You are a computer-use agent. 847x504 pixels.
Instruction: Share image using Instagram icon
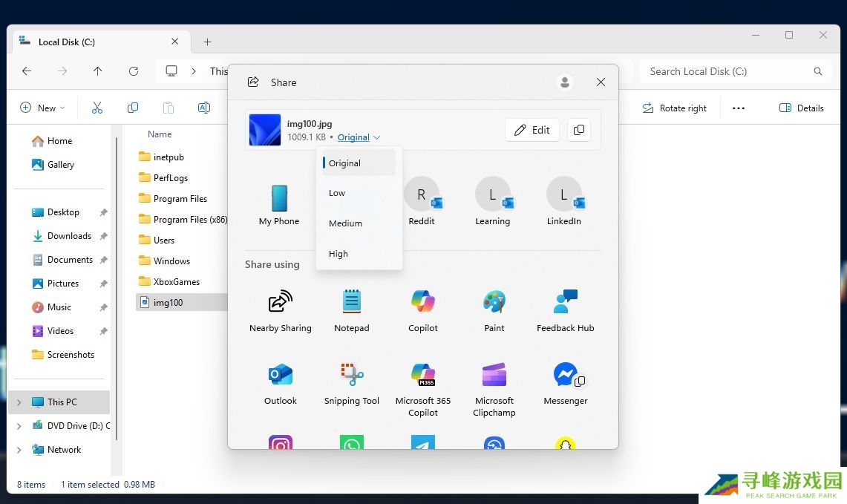click(281, 442)
